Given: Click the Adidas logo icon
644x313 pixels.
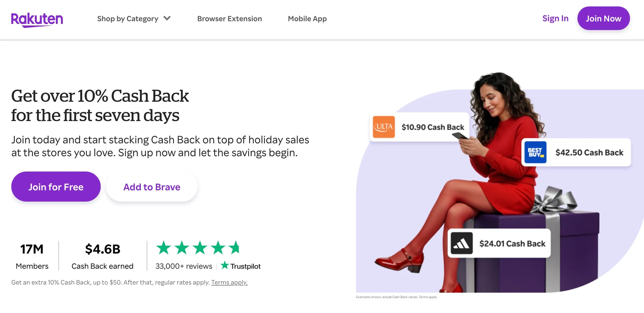Looking at the screenshot, I should point(462,243).
